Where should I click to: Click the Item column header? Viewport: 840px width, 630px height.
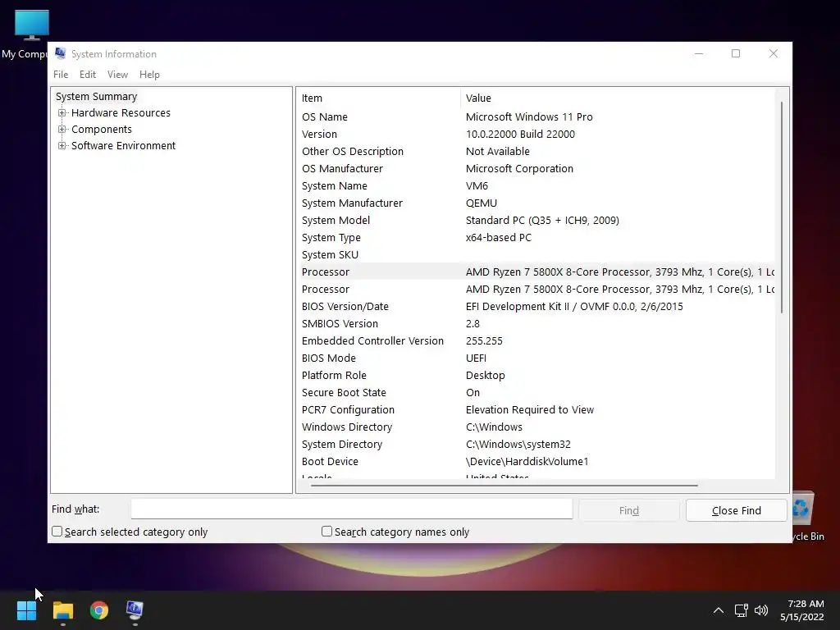coord(378,98)
